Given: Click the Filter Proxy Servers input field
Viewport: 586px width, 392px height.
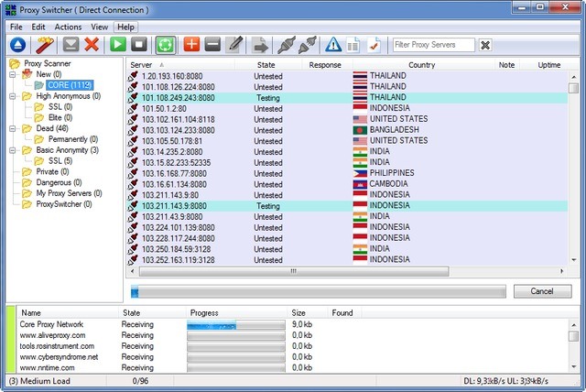Looking at the screenshot, I should [433, 45].
